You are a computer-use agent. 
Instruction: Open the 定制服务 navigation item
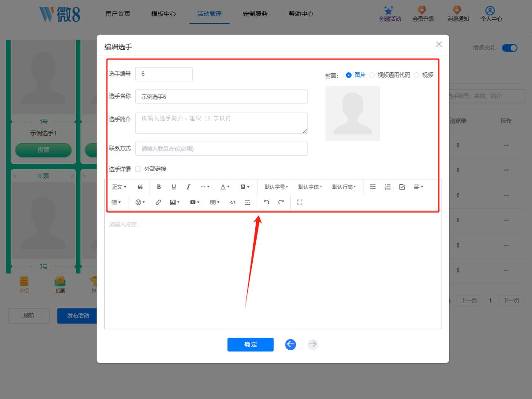tap(255, 14)
